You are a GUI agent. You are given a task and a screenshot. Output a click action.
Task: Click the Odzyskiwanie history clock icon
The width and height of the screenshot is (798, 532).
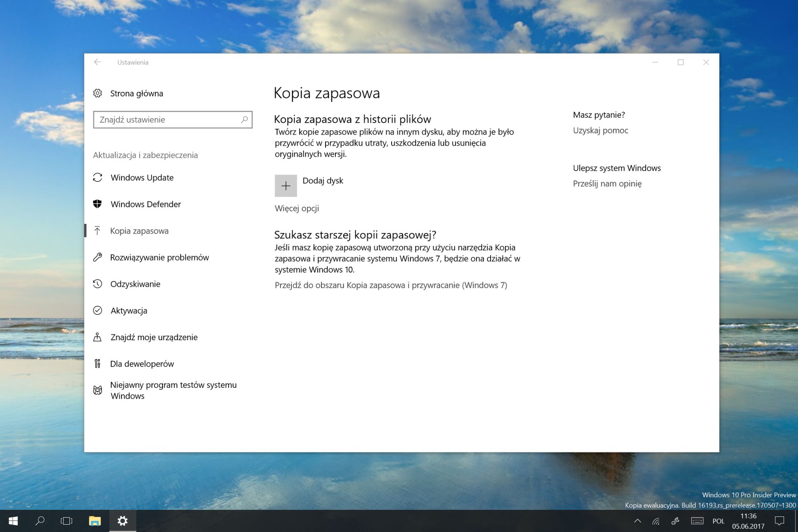[x=97, y=284]
